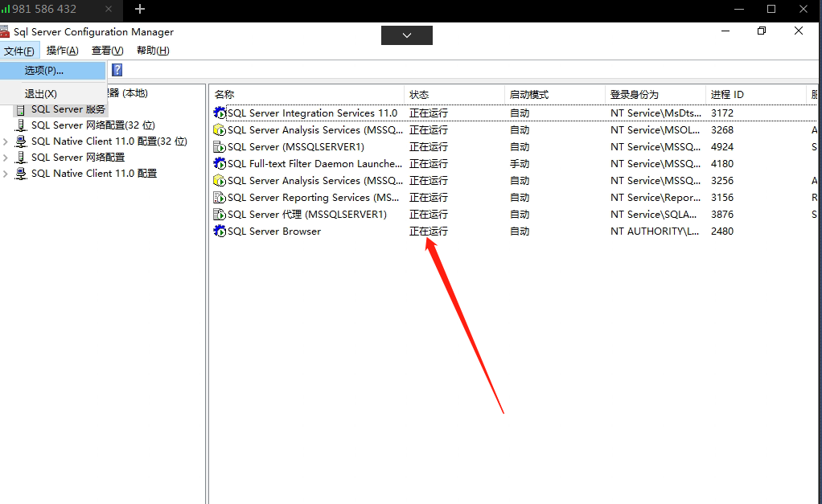
Task: Restore down the Configuration Manager window
Action: (762, 31)
